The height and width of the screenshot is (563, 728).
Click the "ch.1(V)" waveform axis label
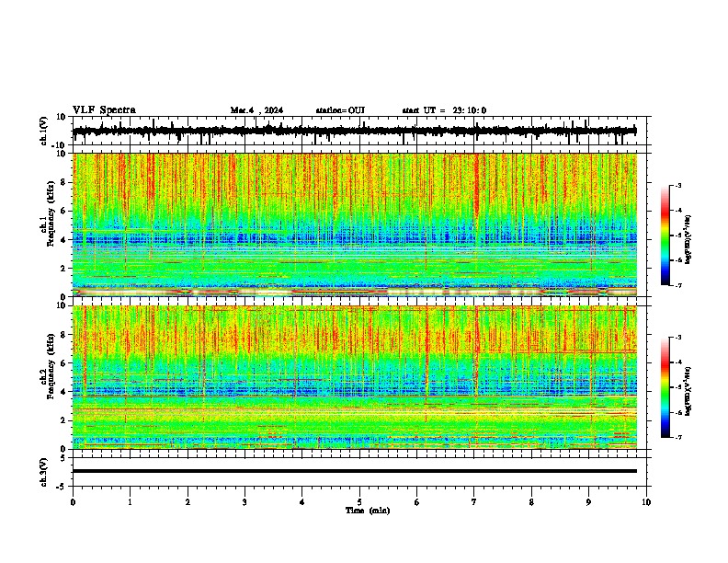(x=44, y=131)
